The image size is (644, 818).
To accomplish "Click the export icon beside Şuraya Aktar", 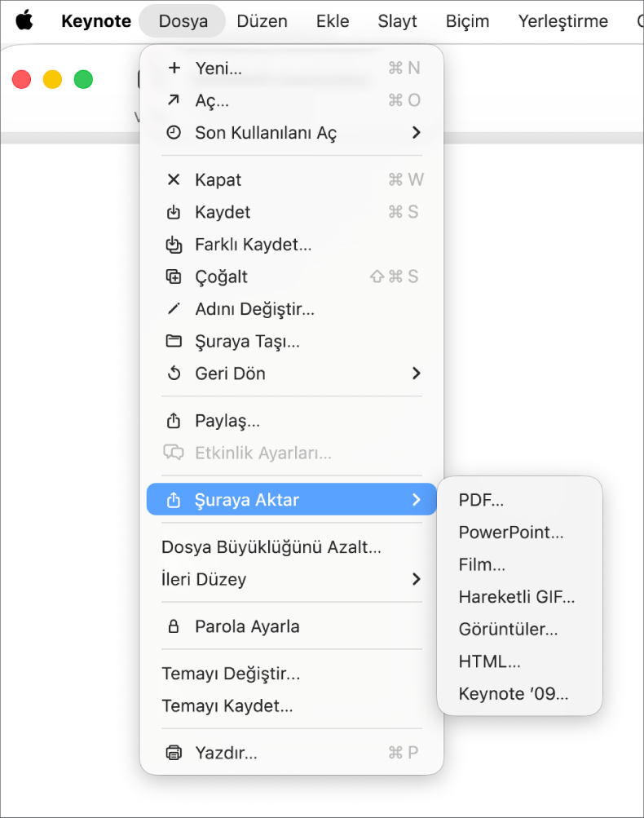I will [174, 500].
